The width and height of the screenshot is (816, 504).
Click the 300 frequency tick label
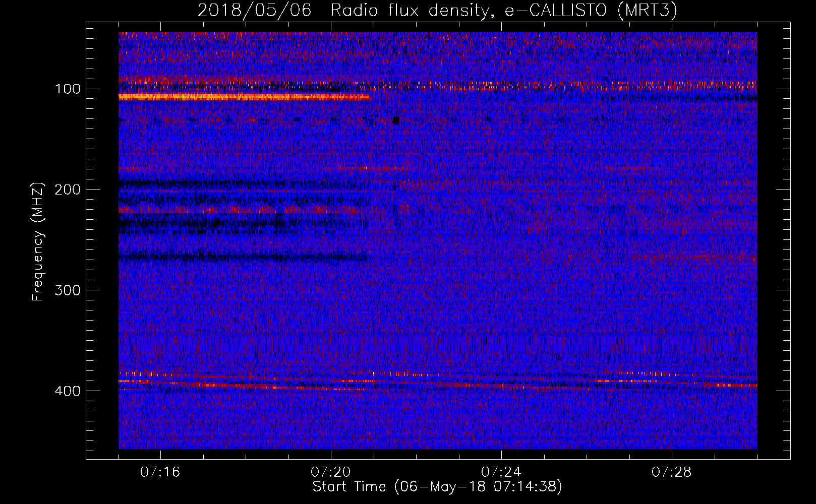[68, 290]
